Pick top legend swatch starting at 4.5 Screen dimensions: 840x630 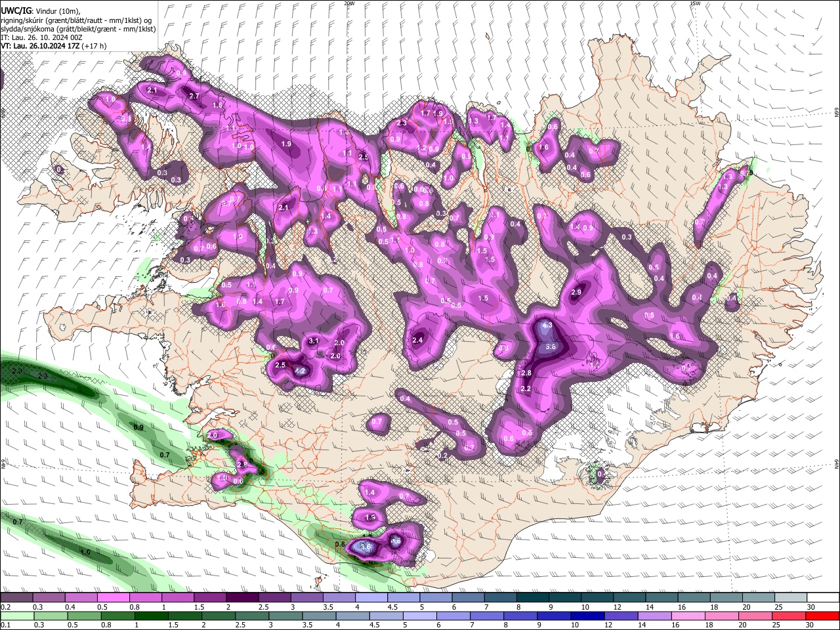coord(404,598)
